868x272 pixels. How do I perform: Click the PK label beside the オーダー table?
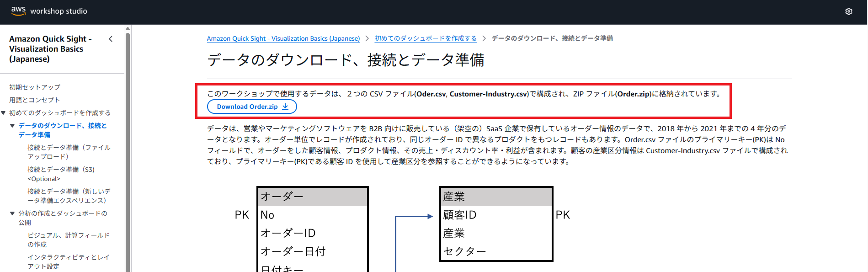(x=242, y=215)
